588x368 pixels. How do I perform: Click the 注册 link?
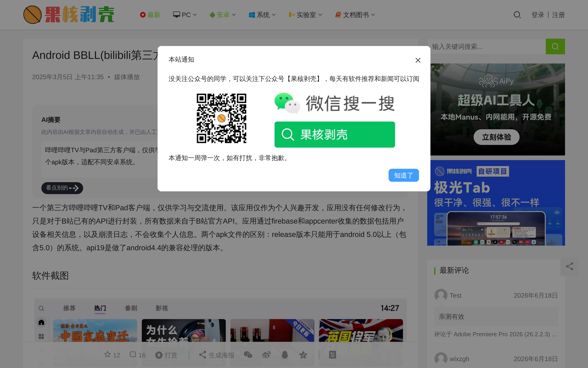(558, 15)
